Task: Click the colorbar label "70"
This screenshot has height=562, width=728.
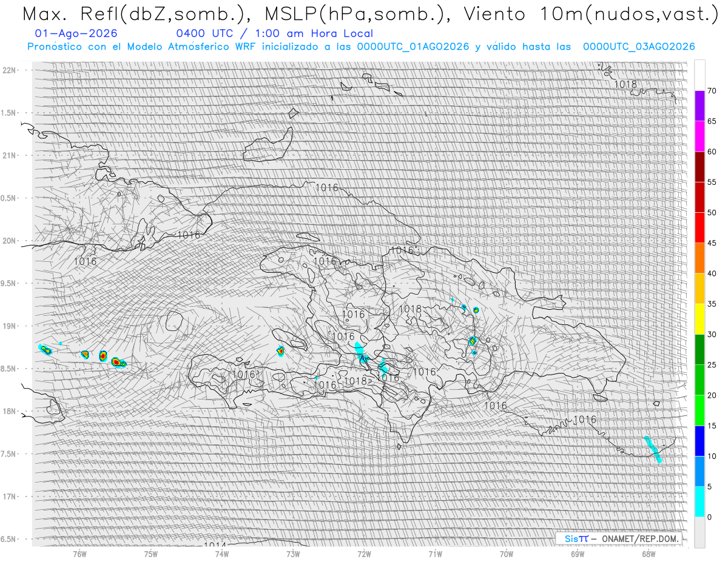Action: coord(712,91)
